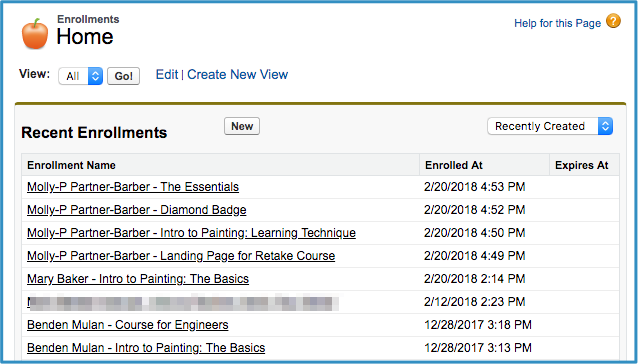Click the New enrollment button
The width and height of the screenshot is (638, 364).
coord(242,126)
